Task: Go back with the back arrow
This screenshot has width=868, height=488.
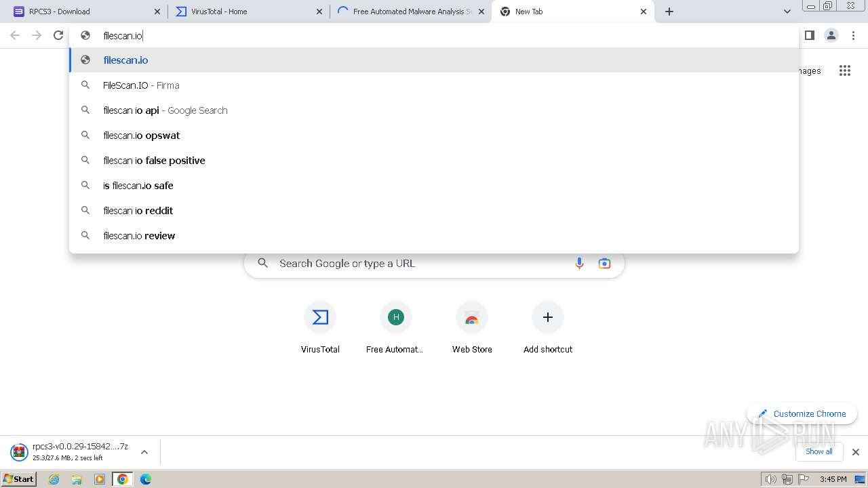Action: click(x=15, y=35)
